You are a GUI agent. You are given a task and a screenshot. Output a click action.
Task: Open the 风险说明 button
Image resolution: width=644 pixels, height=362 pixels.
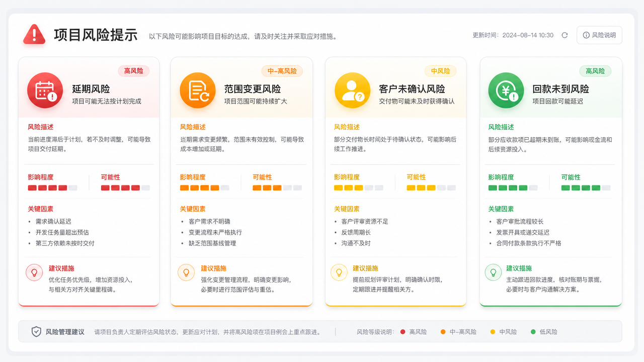pos(599,35)
